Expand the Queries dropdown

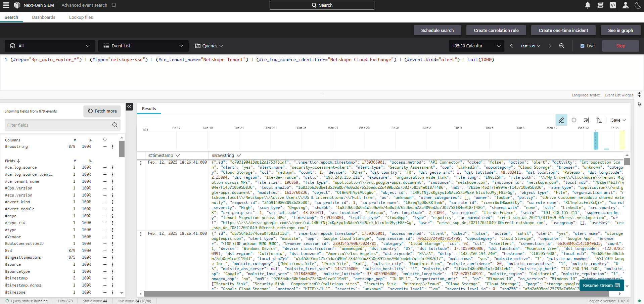[x=209, y=46]
